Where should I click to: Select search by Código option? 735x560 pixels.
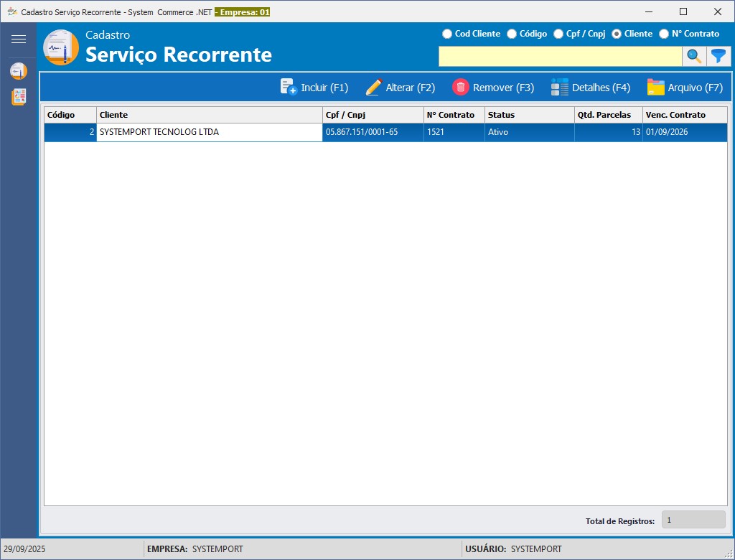pyautogui.click(x=511, y=34)
